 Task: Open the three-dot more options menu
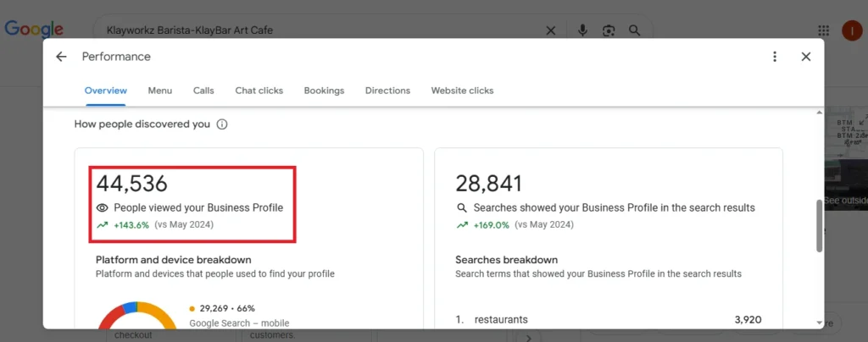coord(775,57)
